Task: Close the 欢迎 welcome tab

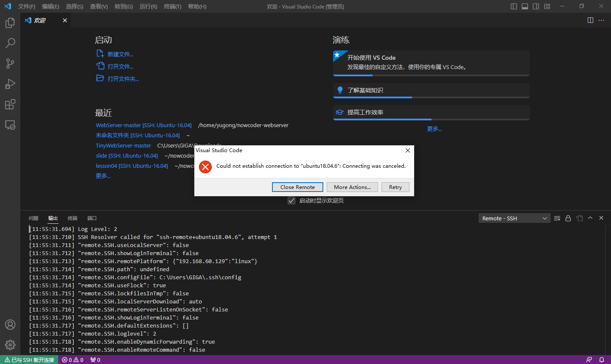Action: tap(65, 20)
